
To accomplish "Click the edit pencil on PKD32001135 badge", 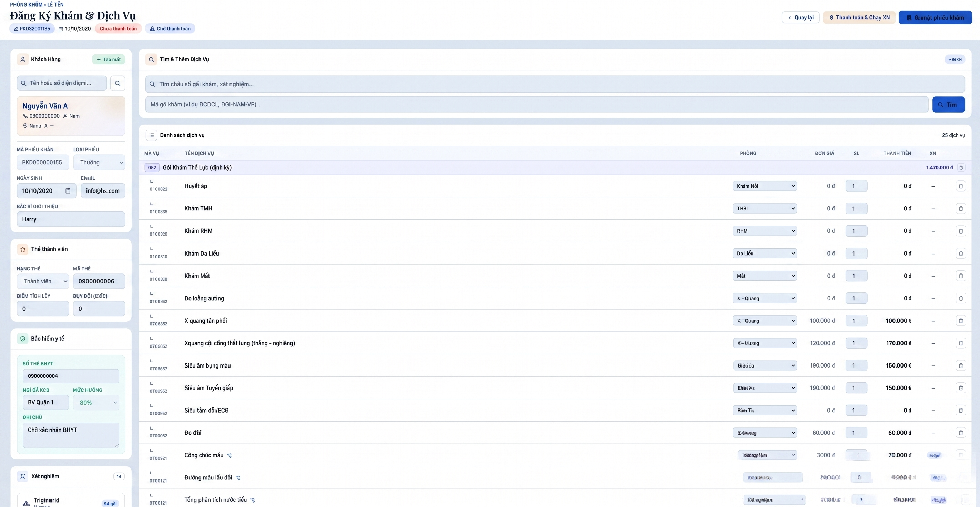I will 16,29.
